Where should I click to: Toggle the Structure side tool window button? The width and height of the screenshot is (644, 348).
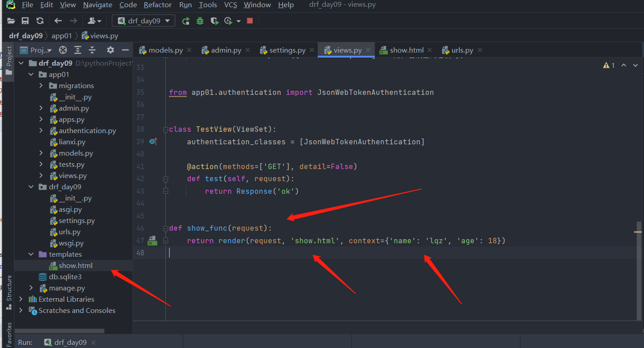point(9,292)
